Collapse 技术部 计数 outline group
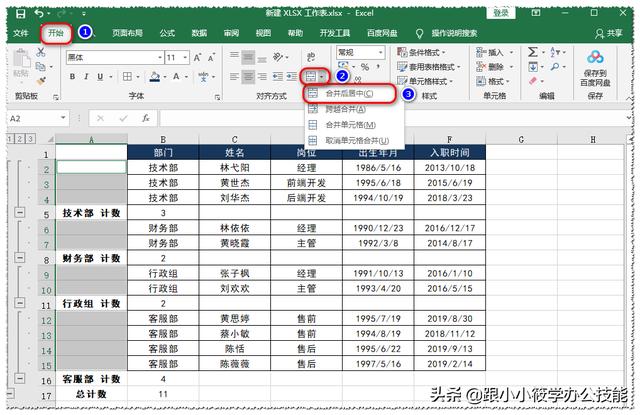The image size is (640, 415). [20, 212]
